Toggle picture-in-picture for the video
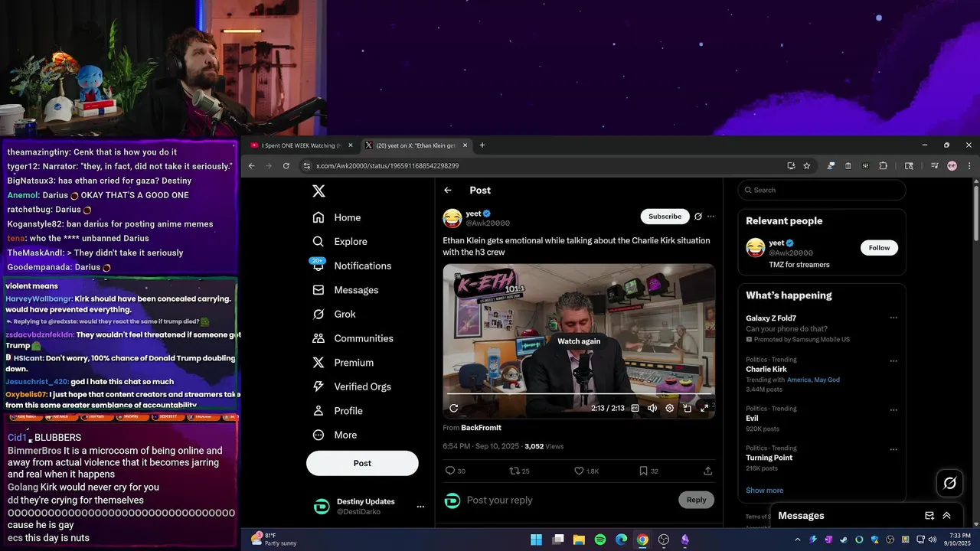This screenshot has height=551, width=980. (688, 409)
